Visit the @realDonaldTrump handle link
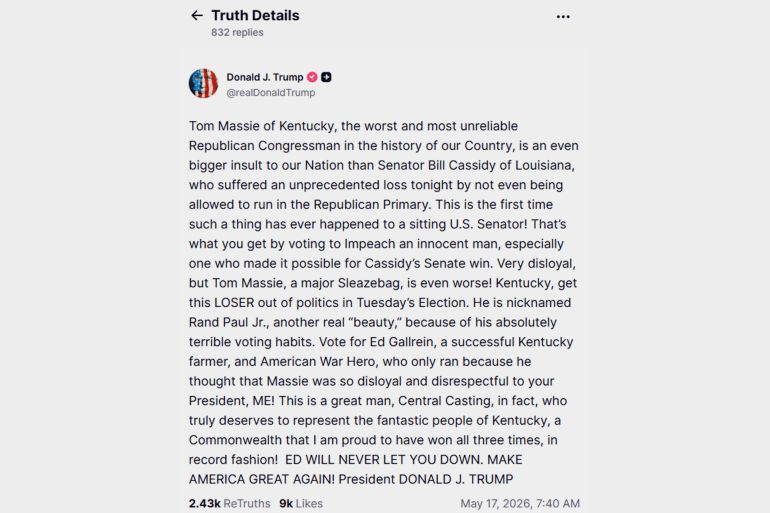This screenshot has height=513, width=770. 271,93
